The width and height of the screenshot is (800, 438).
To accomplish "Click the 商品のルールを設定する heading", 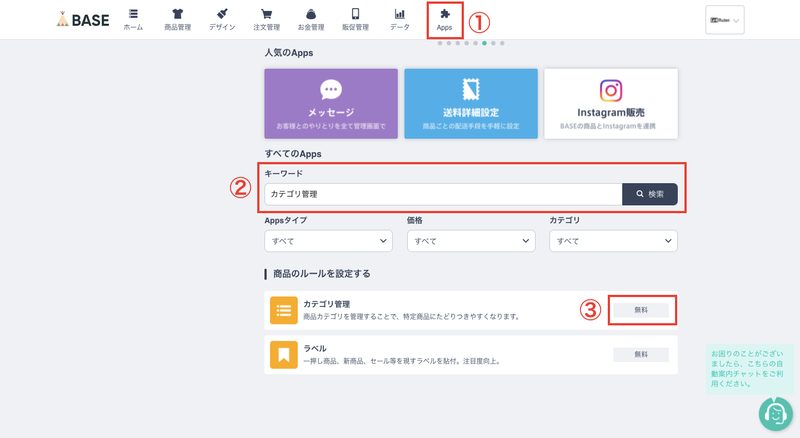I will click(x=321, y=274).
